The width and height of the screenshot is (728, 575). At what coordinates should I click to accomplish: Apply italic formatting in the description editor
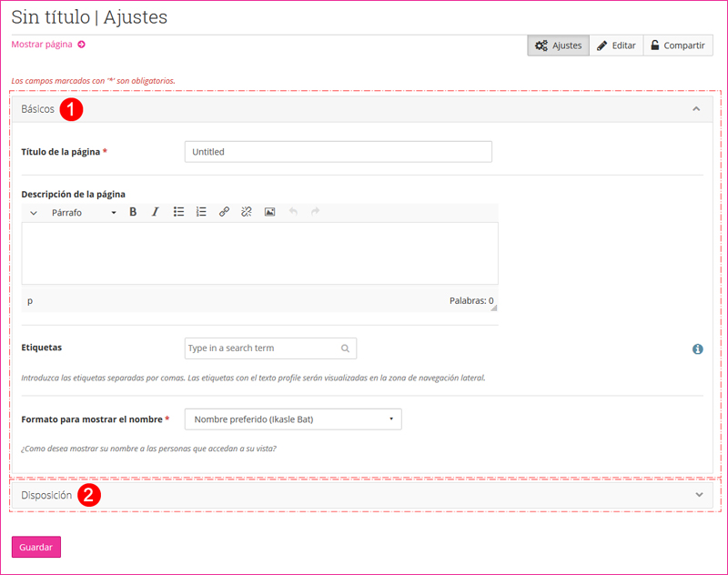click(x=156, y=212)
